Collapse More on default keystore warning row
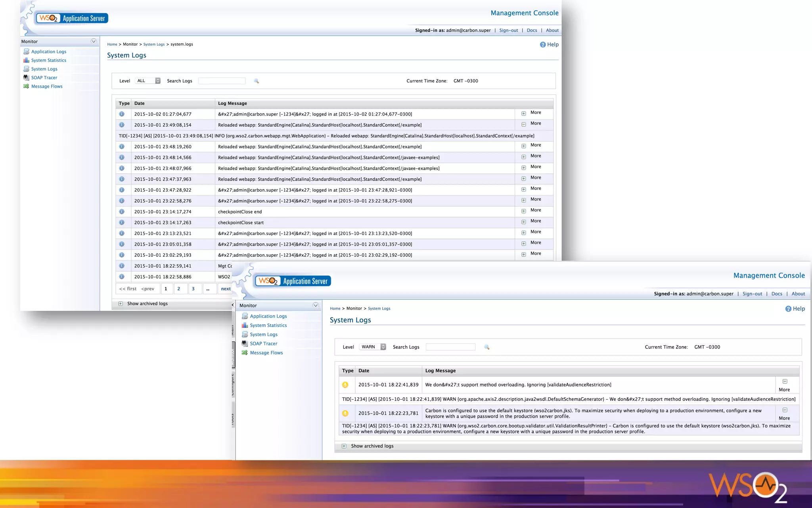The width and height of the screenshot is (812, 508). (785, 410)
